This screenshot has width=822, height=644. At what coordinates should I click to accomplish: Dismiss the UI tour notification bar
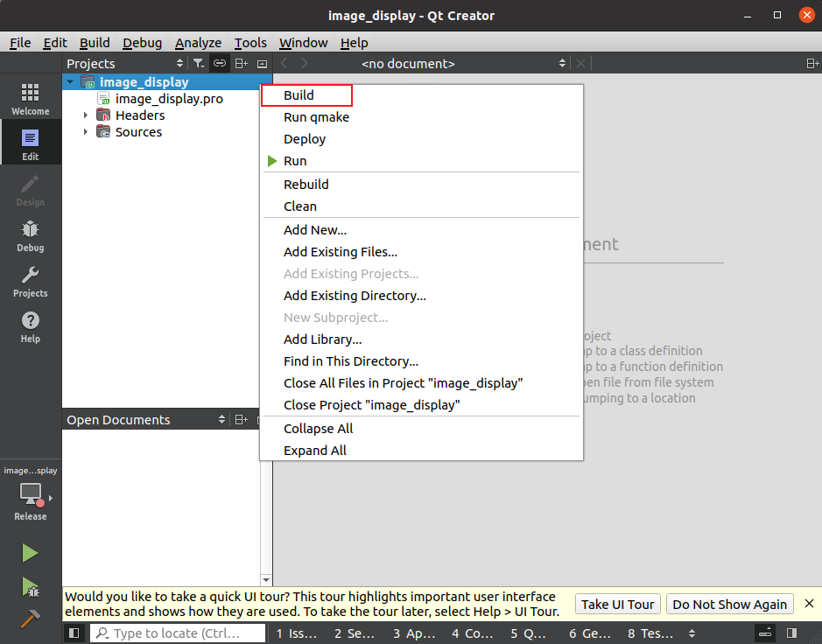pyautogui.click(x=809, y=604)
